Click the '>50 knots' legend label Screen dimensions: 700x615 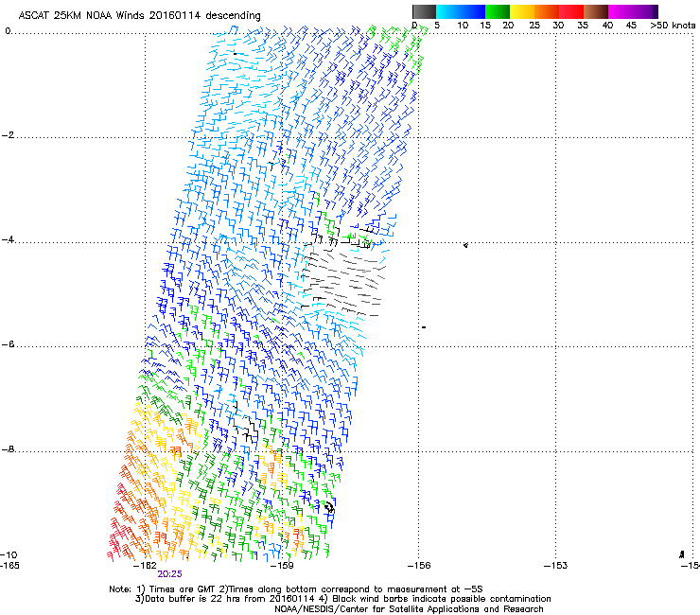tap(673, 25)
